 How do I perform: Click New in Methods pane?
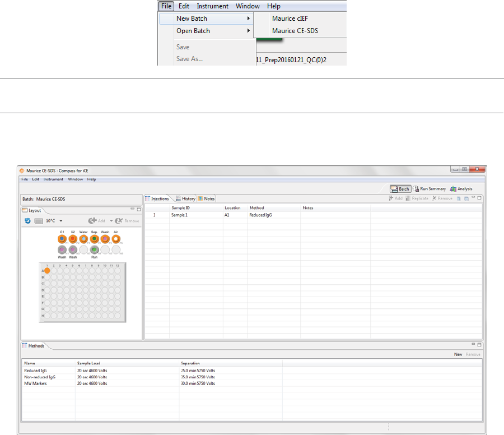458,354
